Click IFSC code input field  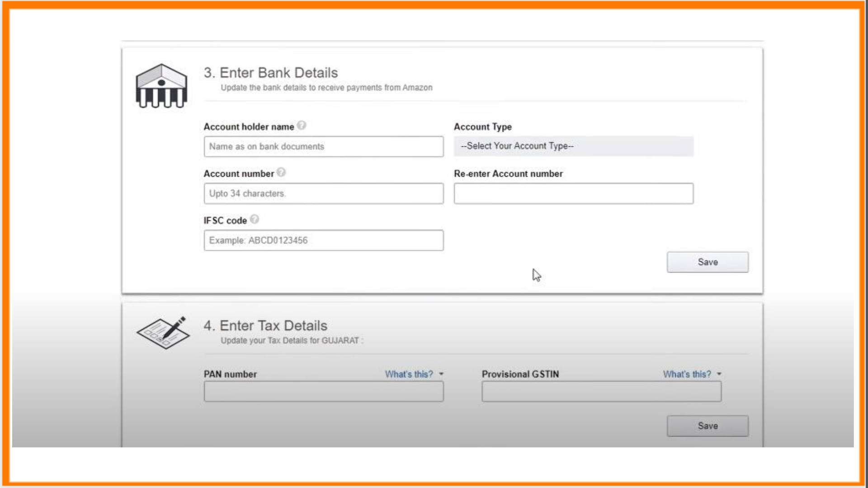[x=324, y=240]
